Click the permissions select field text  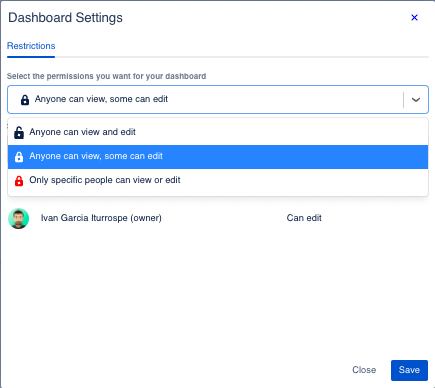tap(101, 99)
